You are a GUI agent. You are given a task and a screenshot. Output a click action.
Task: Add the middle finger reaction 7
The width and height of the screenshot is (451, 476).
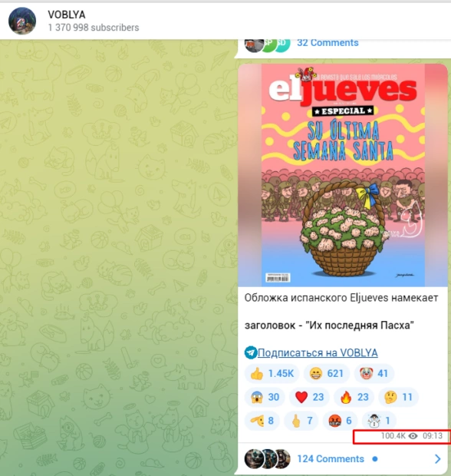click(x=301, y=421)
